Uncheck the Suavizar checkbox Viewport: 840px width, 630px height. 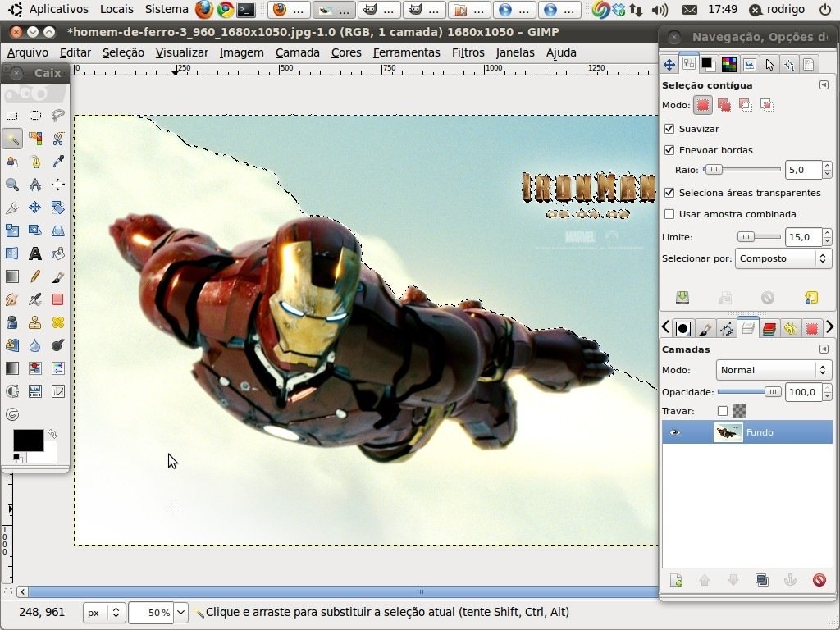(669, 129)
